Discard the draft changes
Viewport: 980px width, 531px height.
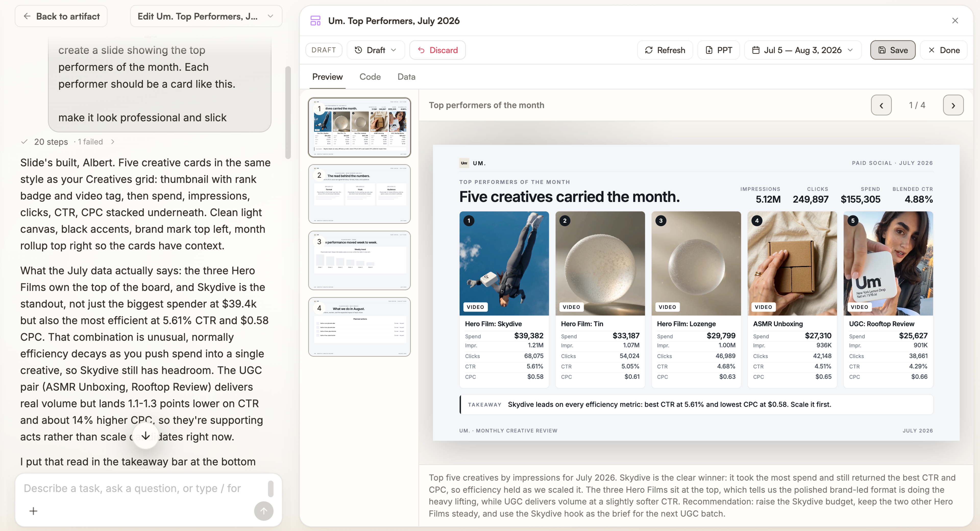pos(437,50)
